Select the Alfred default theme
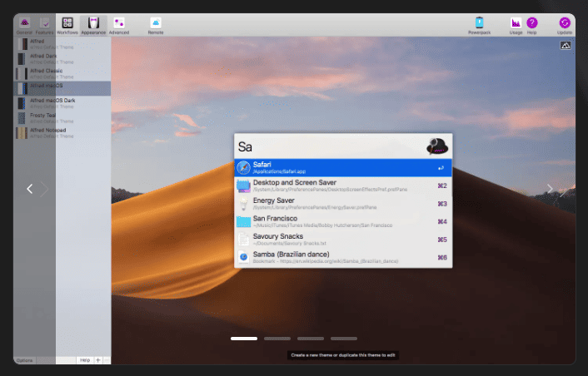 [62, 44]
